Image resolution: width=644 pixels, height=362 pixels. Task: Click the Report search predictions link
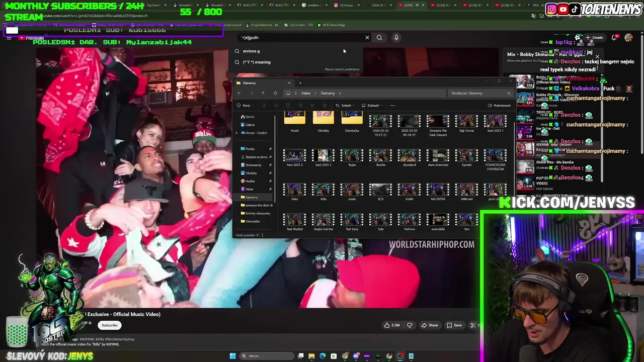(342, 69)
